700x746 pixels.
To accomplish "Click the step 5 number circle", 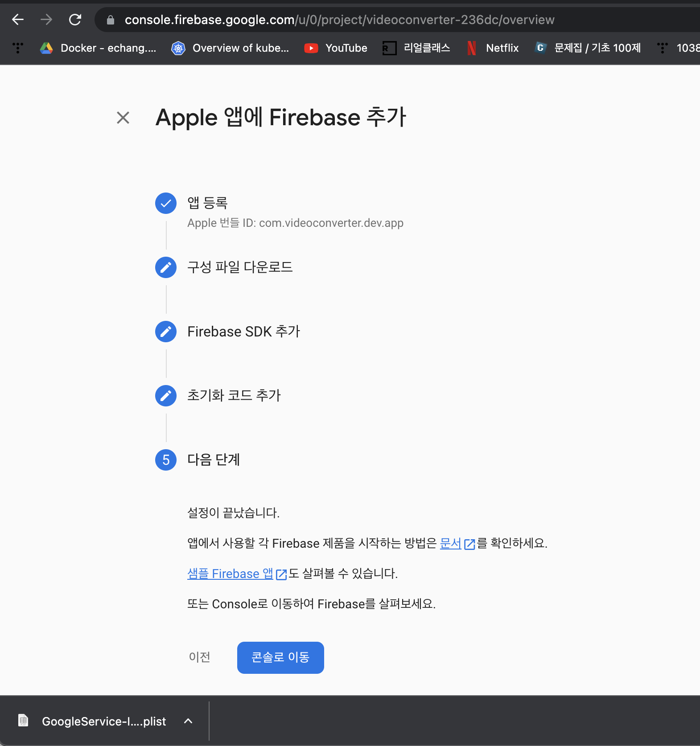I will point(166,460).
